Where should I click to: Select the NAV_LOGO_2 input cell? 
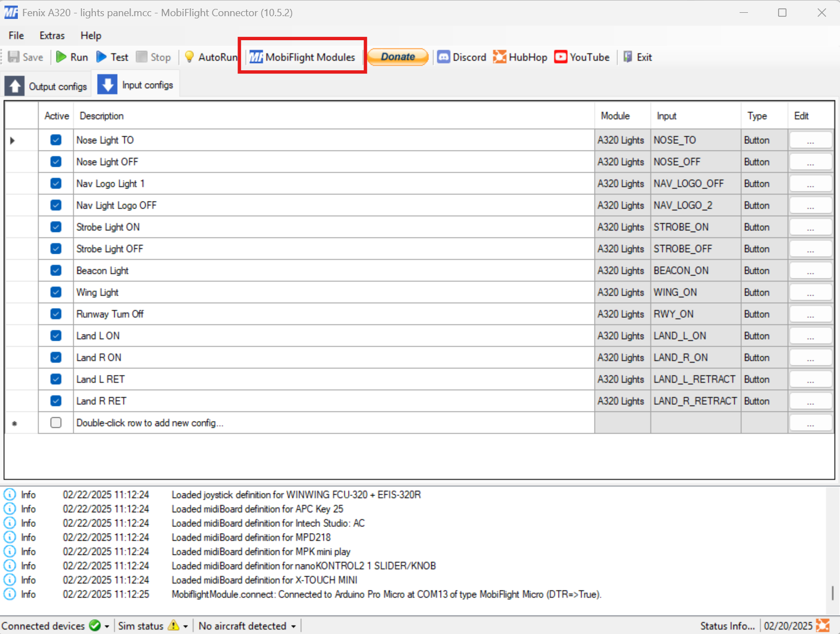pos(696,205)
